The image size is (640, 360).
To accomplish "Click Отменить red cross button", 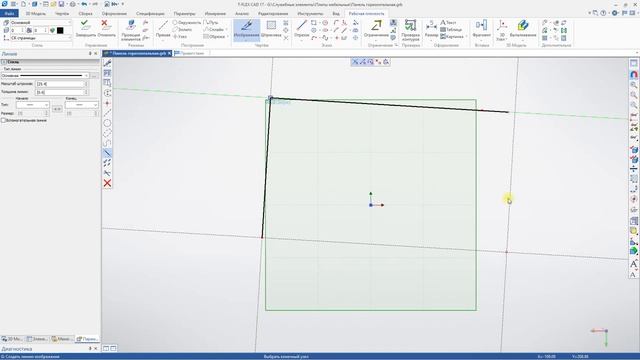I will [106, 29].
